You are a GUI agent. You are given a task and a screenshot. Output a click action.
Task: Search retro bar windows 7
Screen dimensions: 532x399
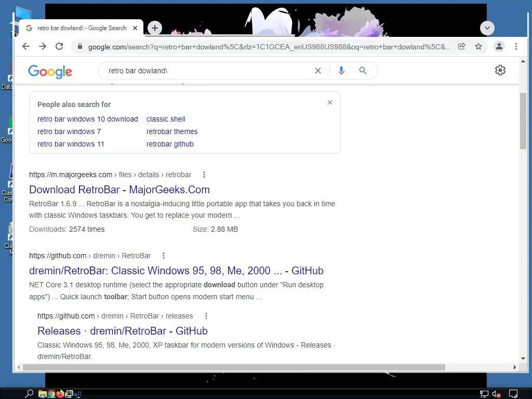pyautogui.click(x=69, y=131)
